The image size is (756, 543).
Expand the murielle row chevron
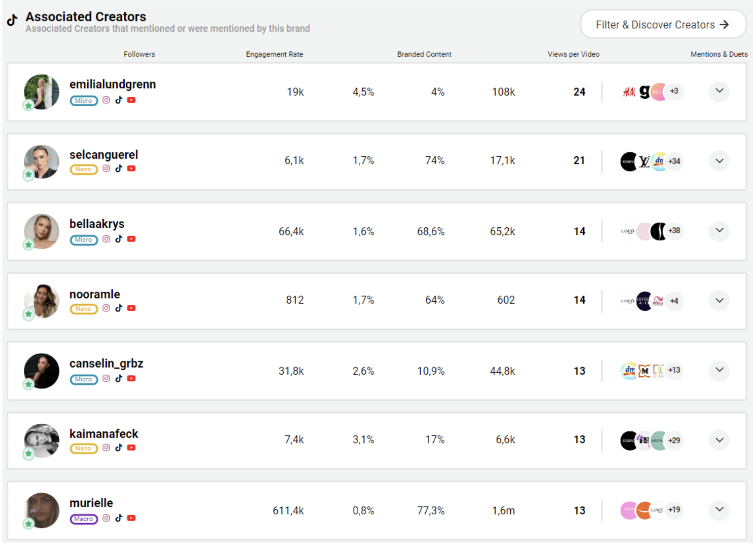719,510
